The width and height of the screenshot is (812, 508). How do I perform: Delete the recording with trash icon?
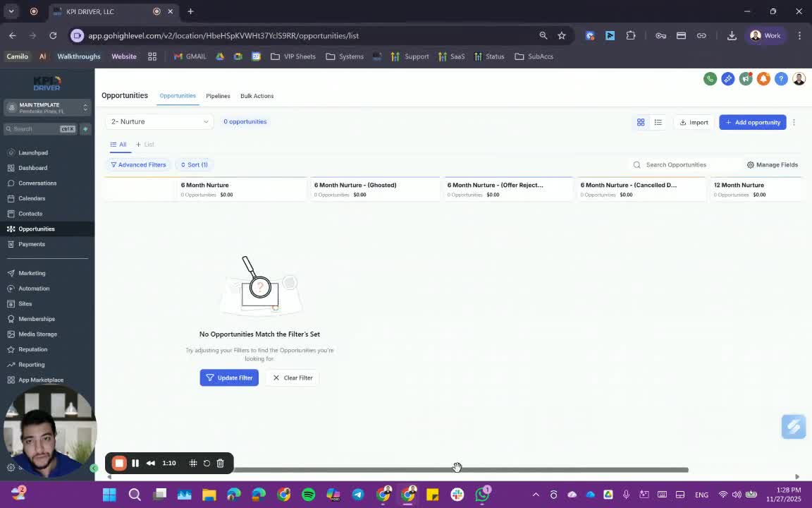220,464
